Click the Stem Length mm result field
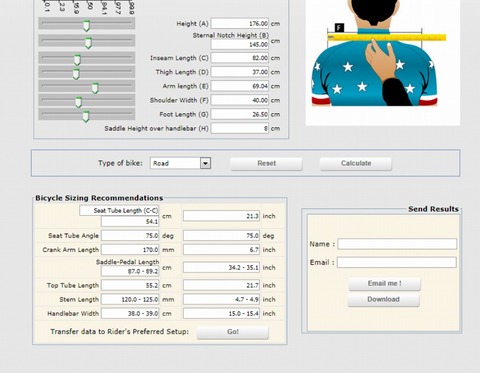This screenshot has width=480, height=373. click(130, 299)
